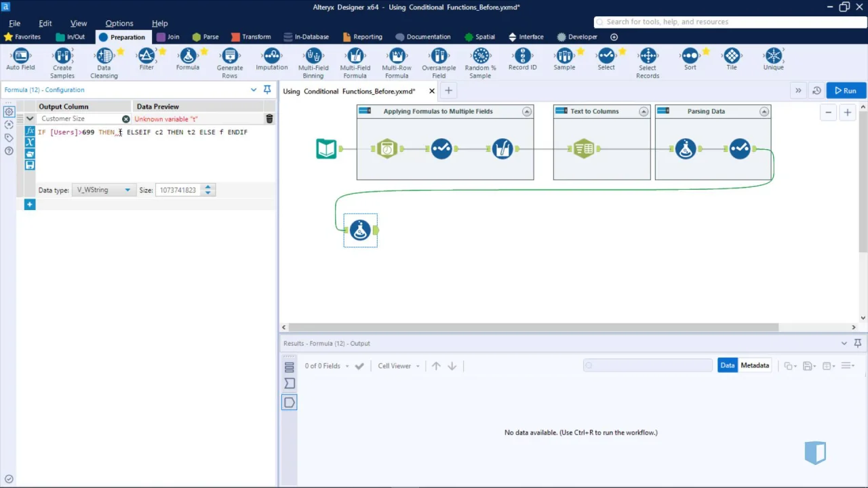Pick the Record ID tool
Viewport: 868px width, 488px height.
522,60
